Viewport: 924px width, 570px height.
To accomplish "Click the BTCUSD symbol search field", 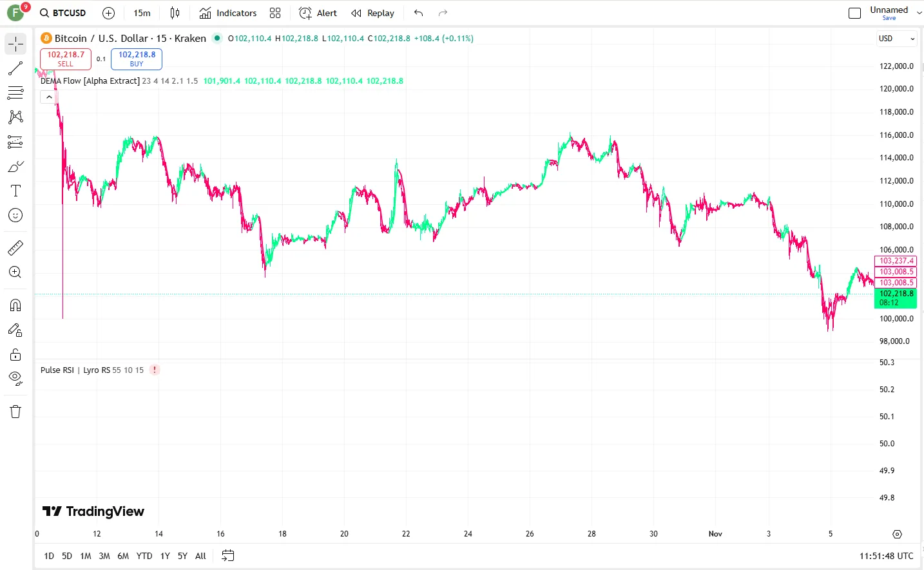I will pyautogui.click(x=63, y=13).
